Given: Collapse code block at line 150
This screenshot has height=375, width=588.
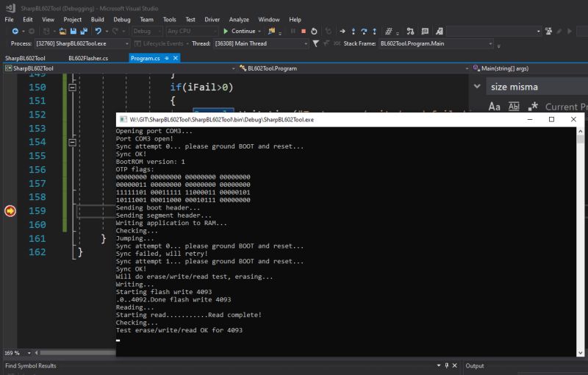Looking at the screenshot, I should click(x=72, y=87).
